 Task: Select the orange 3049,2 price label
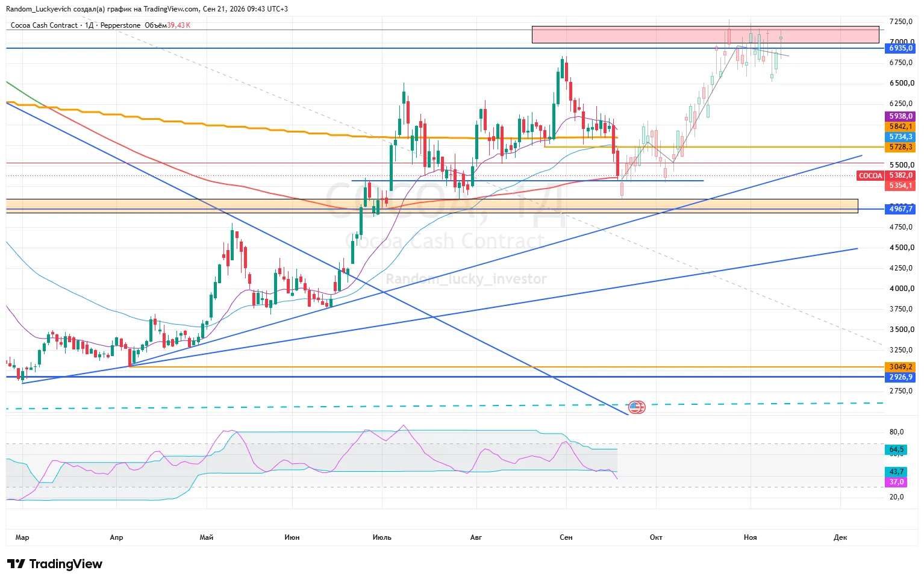[901, 367]
